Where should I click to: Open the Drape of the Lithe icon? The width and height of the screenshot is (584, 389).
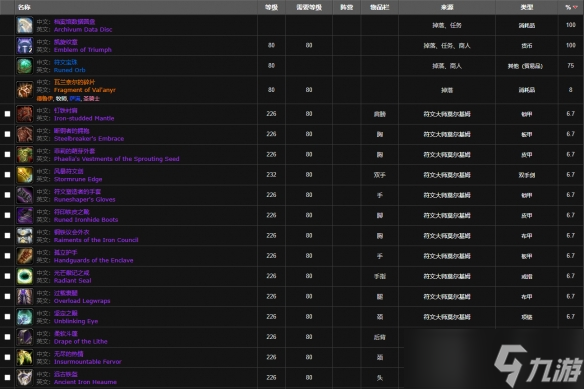[x=25, y=337]
